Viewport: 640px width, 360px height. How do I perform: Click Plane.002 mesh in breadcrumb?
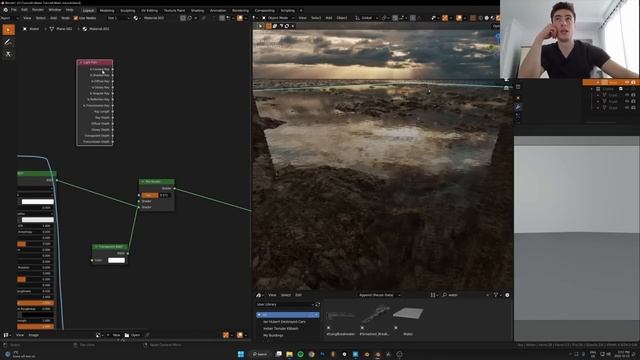tap(61, 29)
